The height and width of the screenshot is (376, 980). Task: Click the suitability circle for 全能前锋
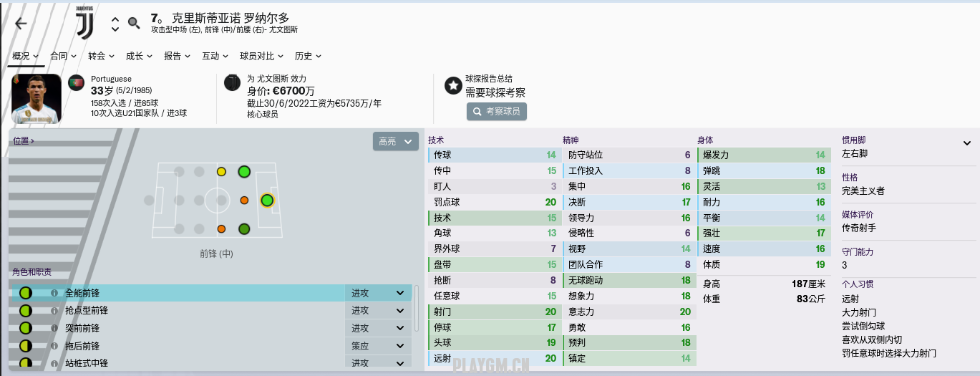(x=26, y=293)
